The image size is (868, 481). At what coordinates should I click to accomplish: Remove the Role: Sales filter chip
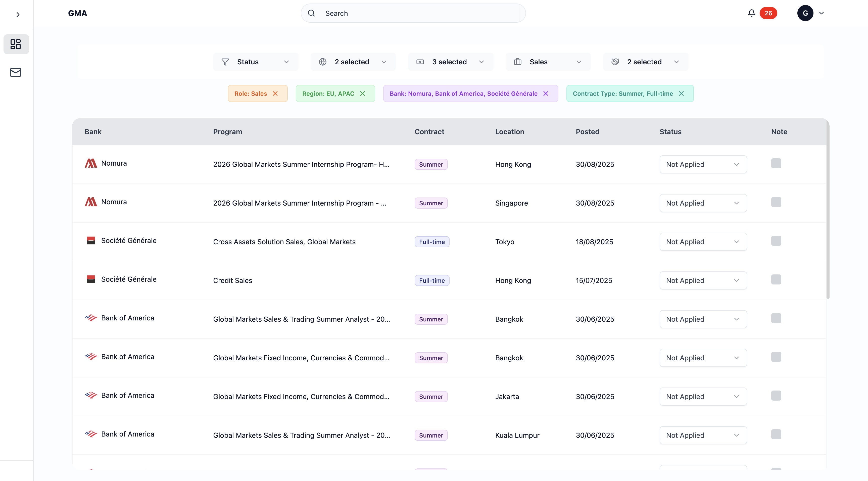pos(276,93)
